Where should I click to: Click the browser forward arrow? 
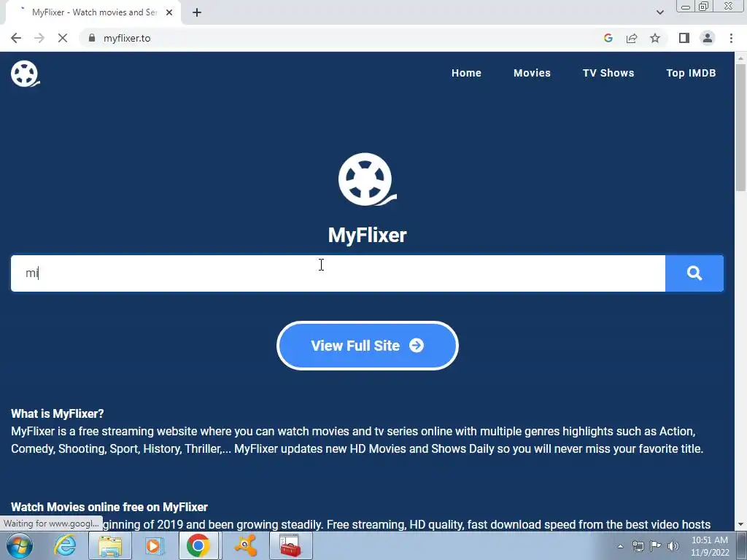(39, 38)
